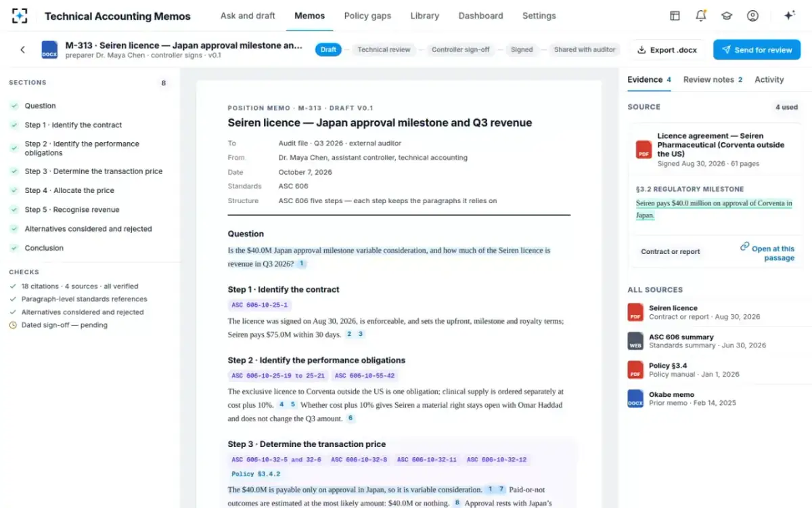This screenshot has width=812, height=508.
Task: Click the Paragraph-level standards references check
Action: 78,299
